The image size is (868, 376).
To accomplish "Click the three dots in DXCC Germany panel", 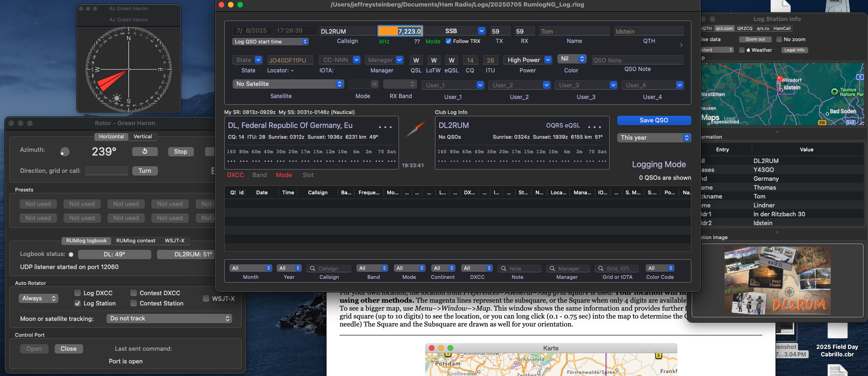I will click(385, 127).
